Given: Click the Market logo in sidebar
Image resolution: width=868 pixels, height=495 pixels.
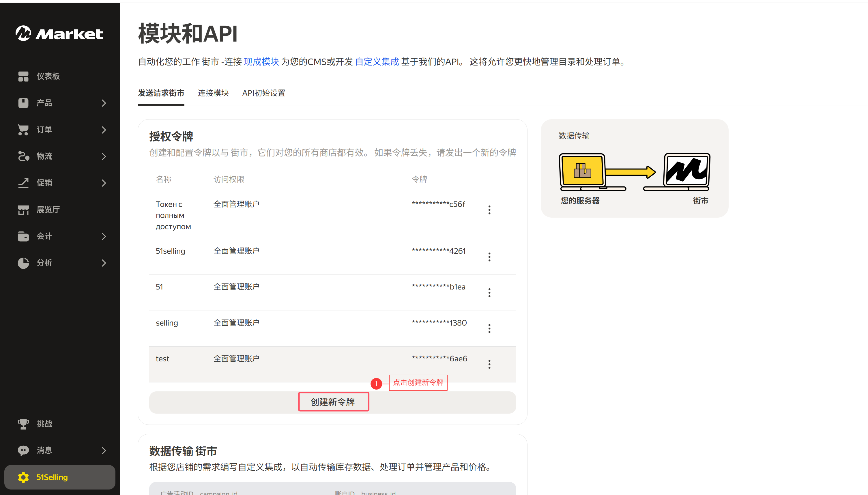Looking at the screenshot, I should coord(59,33).
